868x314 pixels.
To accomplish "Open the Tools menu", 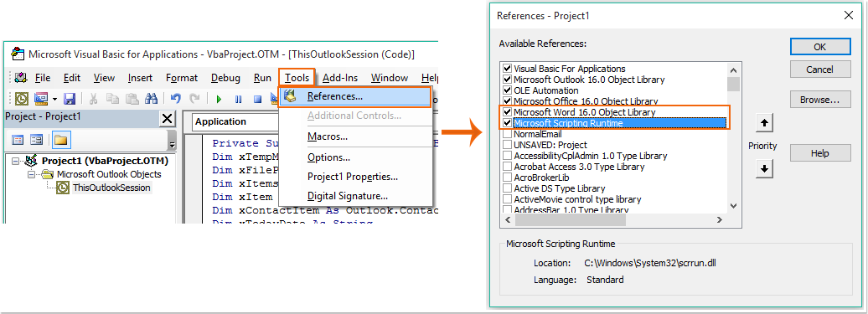I will coord(297,78).
